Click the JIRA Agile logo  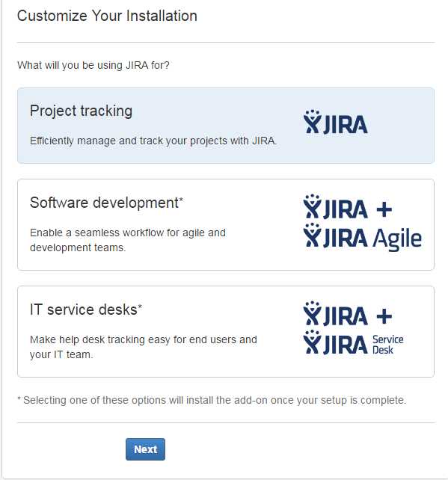point(363,236)
